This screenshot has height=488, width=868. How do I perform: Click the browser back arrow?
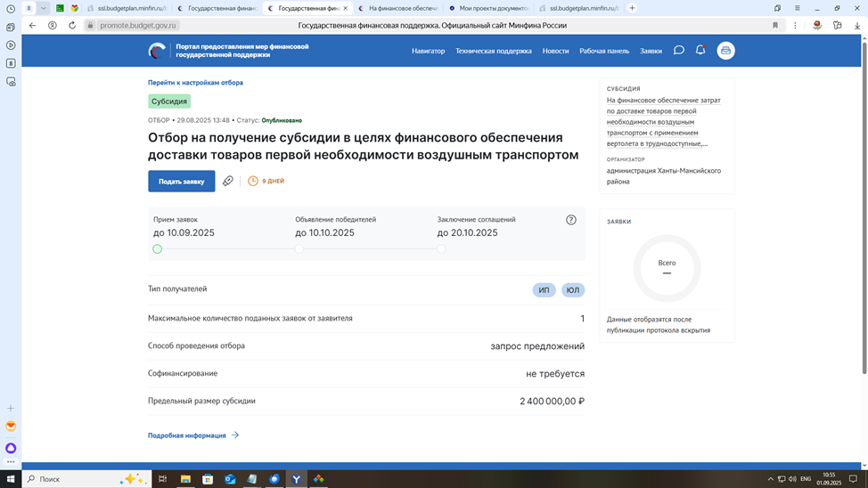pos(33,26)
